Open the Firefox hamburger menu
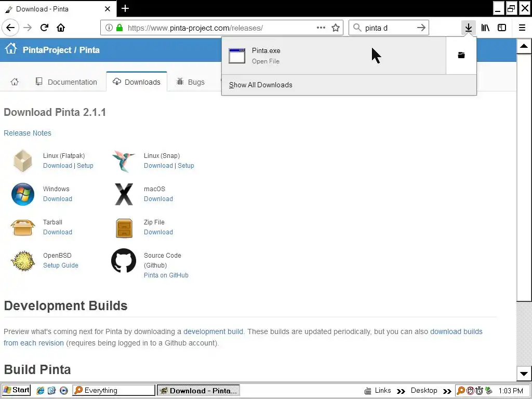 click(522, 28)
